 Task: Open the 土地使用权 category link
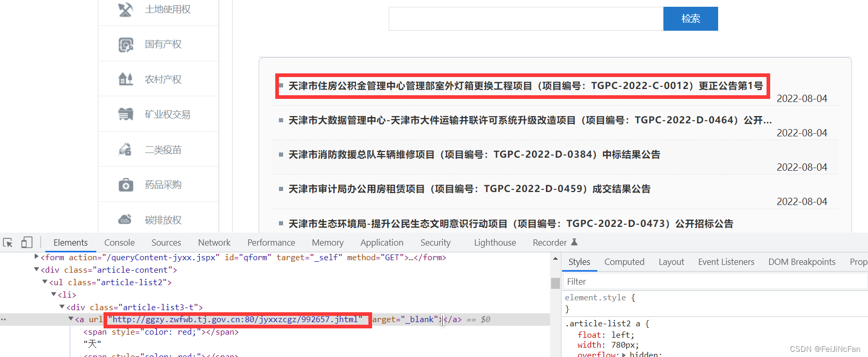coord(168,9)
